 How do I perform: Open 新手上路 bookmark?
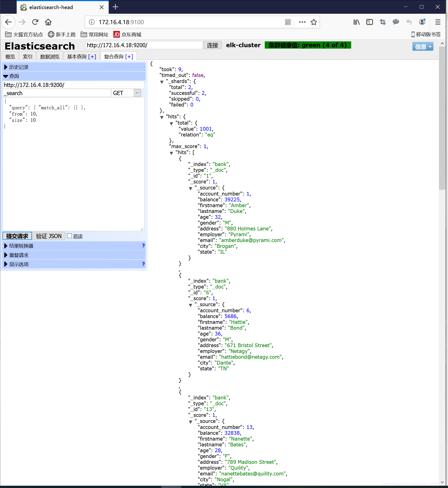62,34
